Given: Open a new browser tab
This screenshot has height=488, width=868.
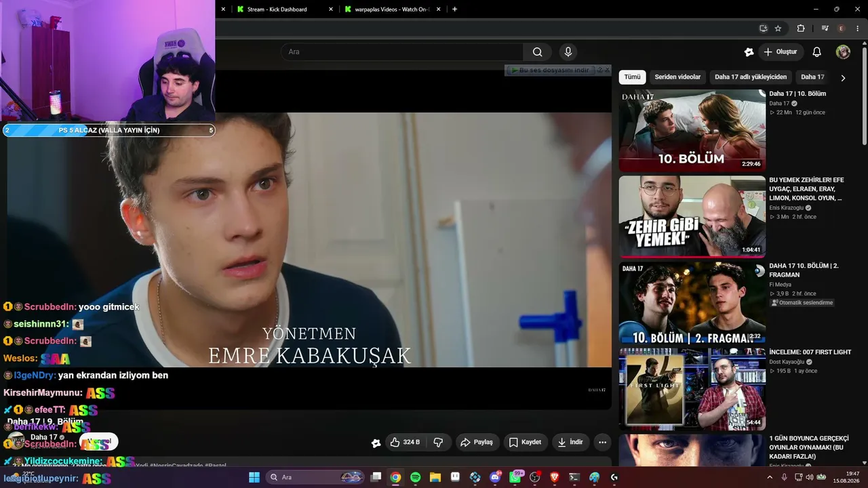Looking at the screenshot, I should (454, 9).
